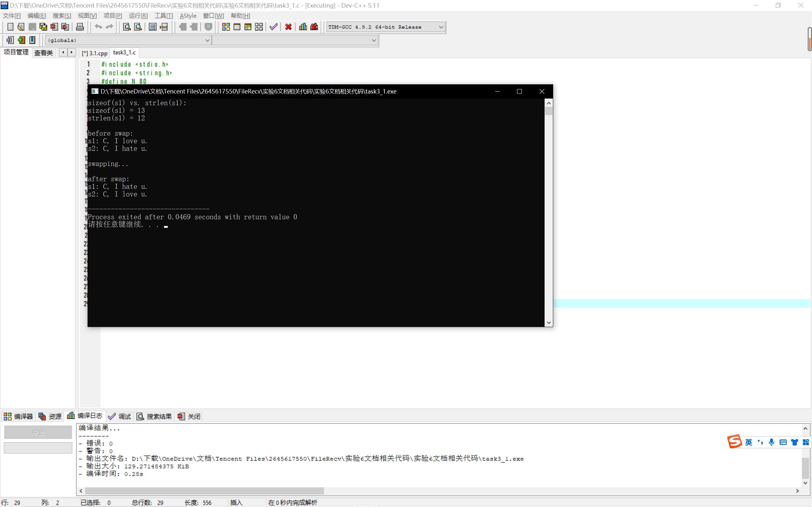Click the 关闭 button in bottom panel

click(190, 416)
